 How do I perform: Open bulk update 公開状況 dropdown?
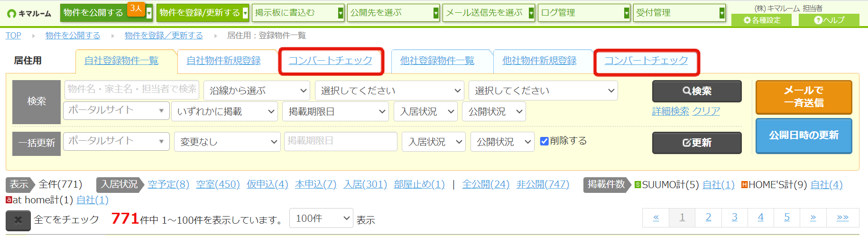502,142
